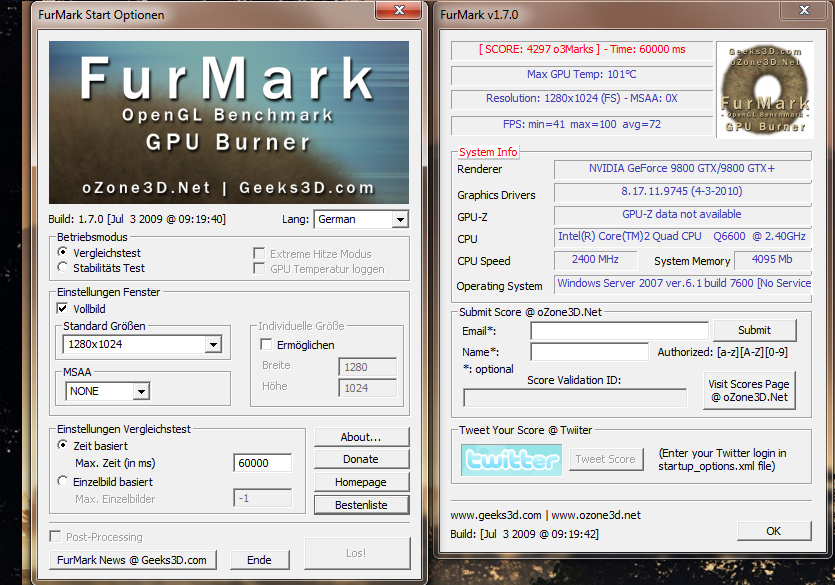Click the About... button
This screenshot has height=585, width=835.
362,437
